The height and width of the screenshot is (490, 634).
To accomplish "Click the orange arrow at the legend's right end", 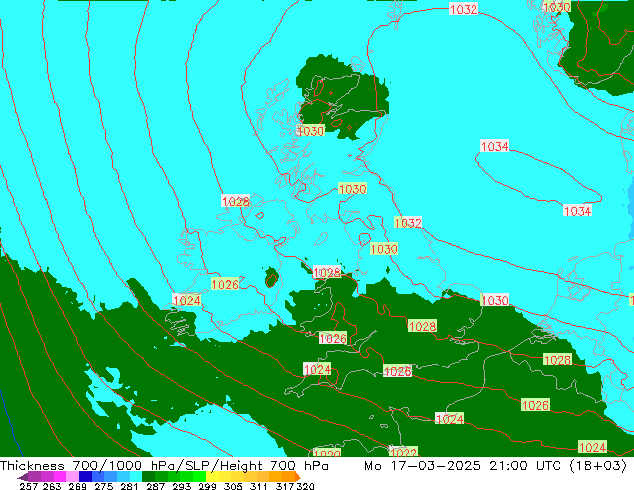I will pyautogui.click(x=298, y=477).
